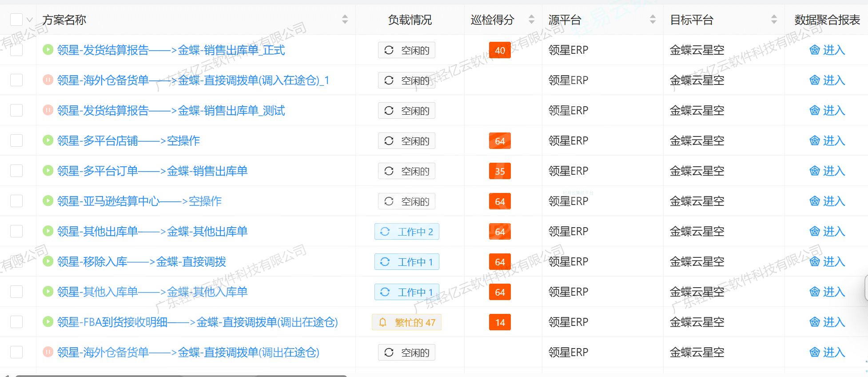Image resolution: width=868 pixels, height=377 pixels.
Task: Select the checkbox for 领星-FBA到货接收明细 row
Action: 16,322
